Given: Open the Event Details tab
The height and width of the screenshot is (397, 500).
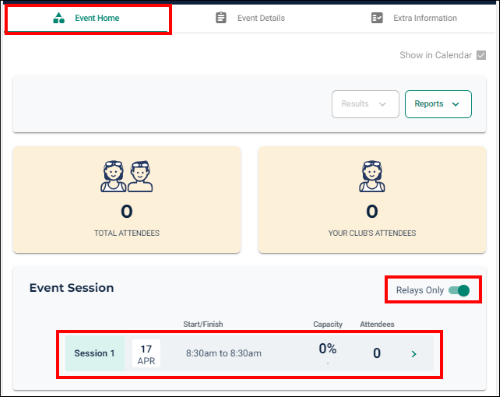Looking at the screenshot, I should tap(250, 18).
